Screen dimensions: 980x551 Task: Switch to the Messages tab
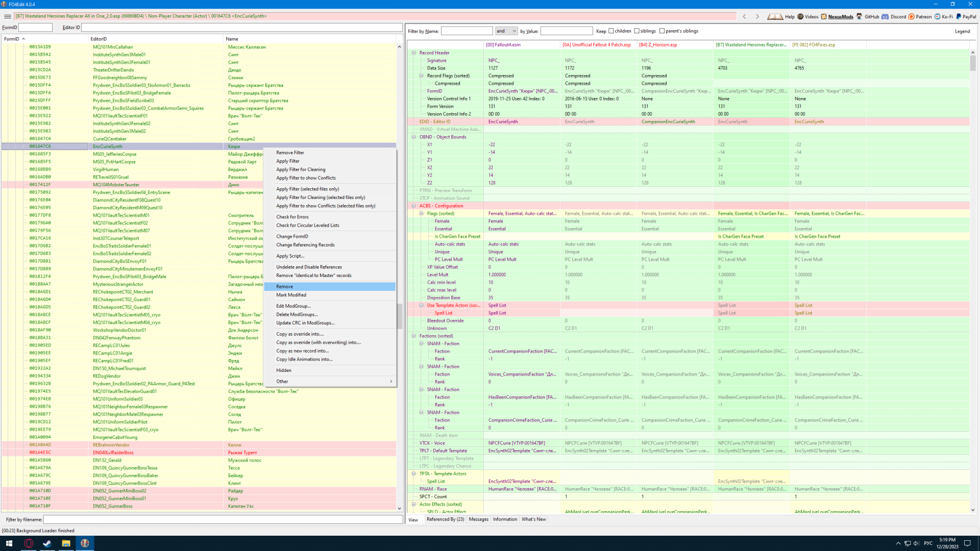click(x=478, y=519)
